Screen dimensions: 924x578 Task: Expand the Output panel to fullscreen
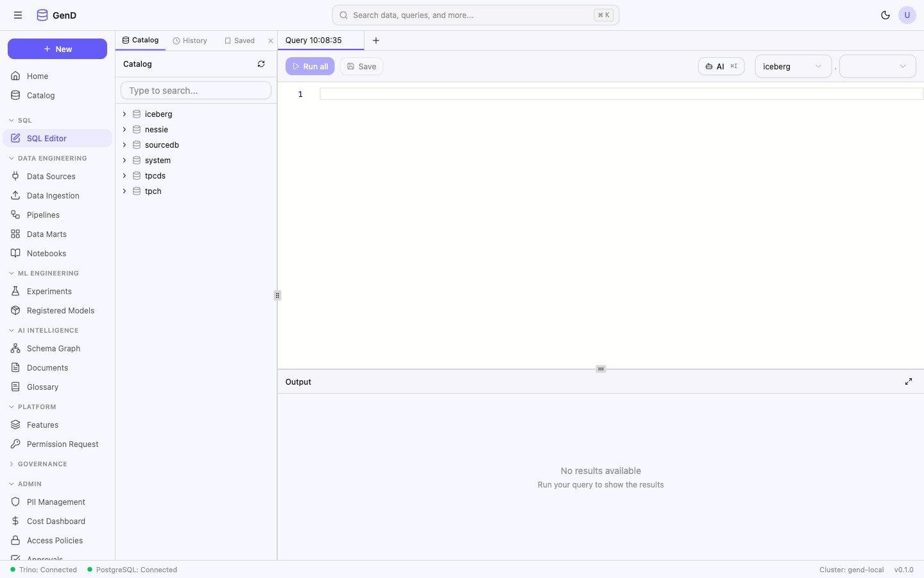(x=909, y=381)
